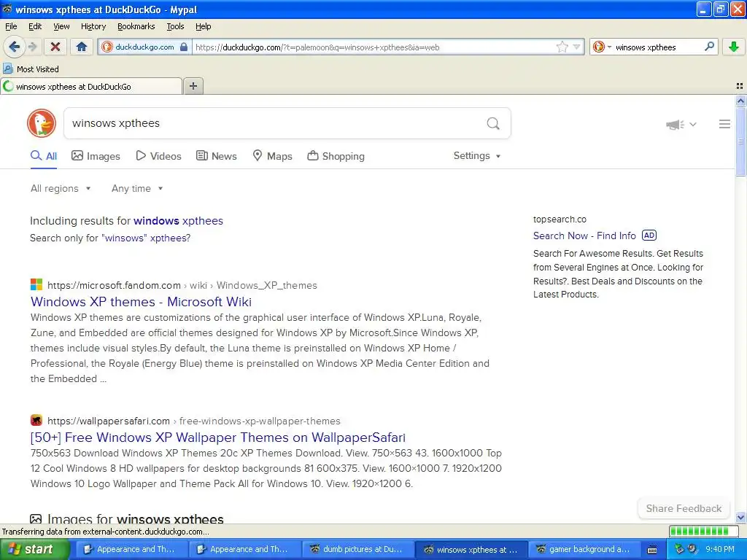Expand the Settings dropdown
The image size is (747, 560).
477,156
